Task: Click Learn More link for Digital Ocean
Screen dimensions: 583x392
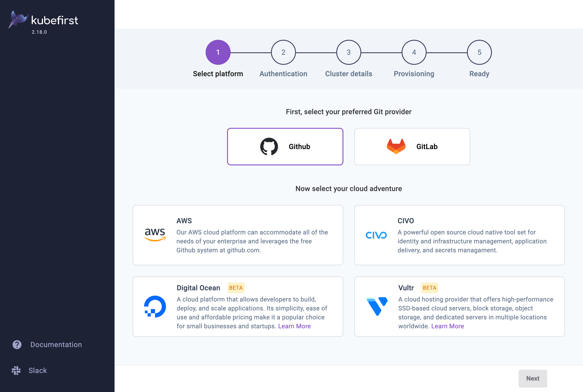Action: pyautogui.click(x=294, y=325)
